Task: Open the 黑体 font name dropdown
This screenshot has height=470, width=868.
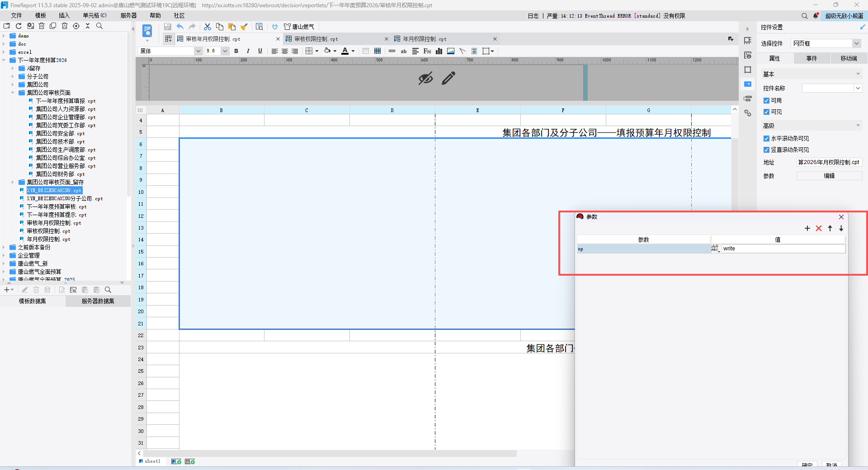Action: click(198, 52)
